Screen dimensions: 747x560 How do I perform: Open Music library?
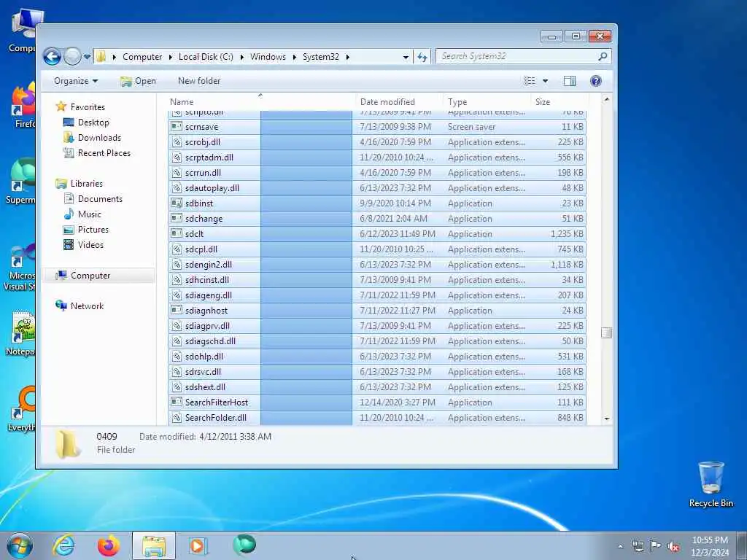coord(89,214)
